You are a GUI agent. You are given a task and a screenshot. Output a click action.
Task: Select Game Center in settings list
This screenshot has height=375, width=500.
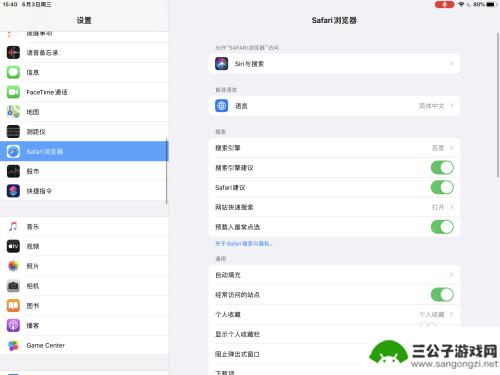click(84, 345)
